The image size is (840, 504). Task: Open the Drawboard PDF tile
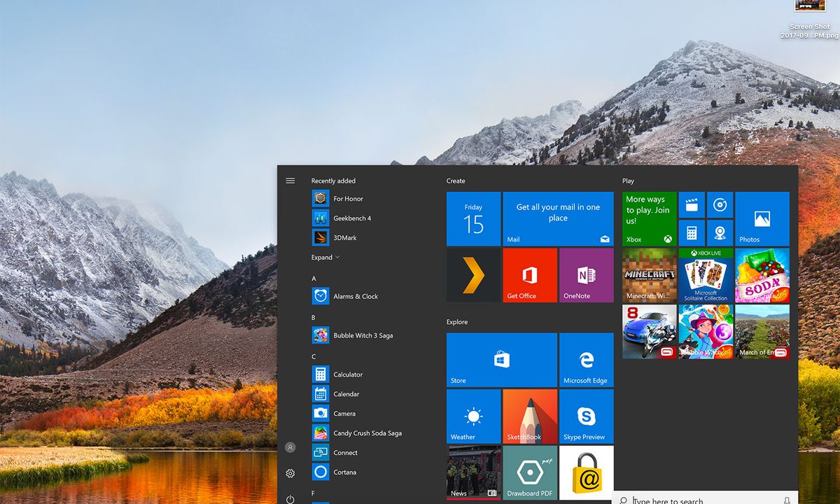tap(530, 472)
